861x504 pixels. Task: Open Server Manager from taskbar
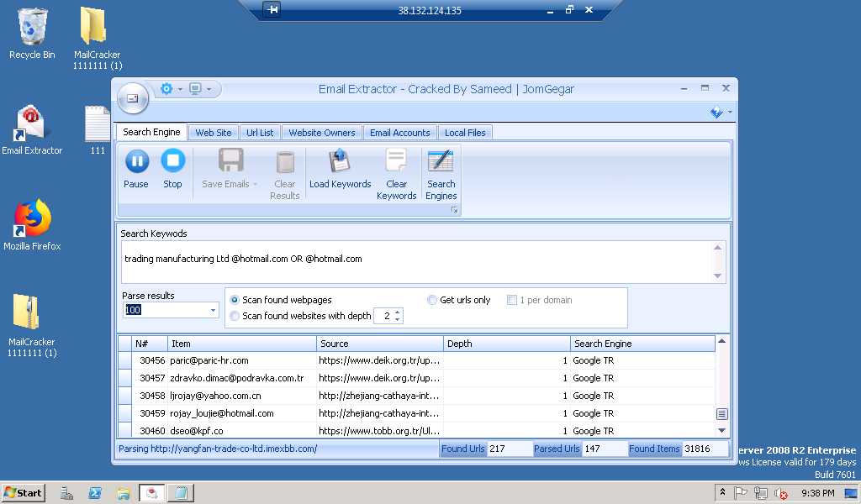[67, 493]
